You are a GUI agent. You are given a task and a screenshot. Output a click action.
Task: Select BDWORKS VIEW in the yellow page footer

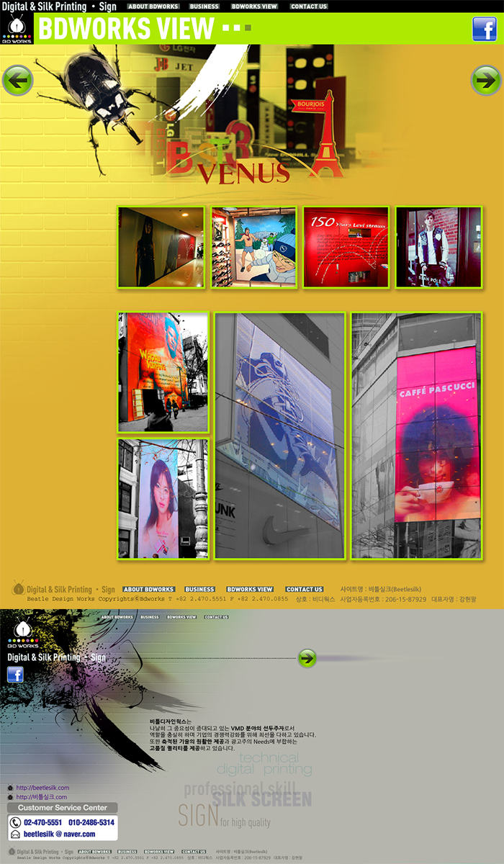[x=250, y=589]
